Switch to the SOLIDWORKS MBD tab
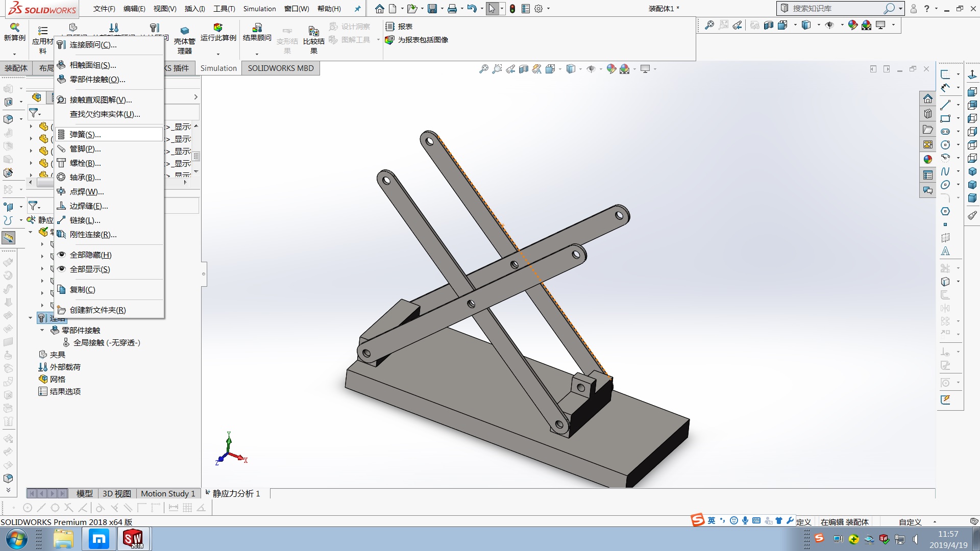Screen dimensions: 980x551 (x=281, y=68)
